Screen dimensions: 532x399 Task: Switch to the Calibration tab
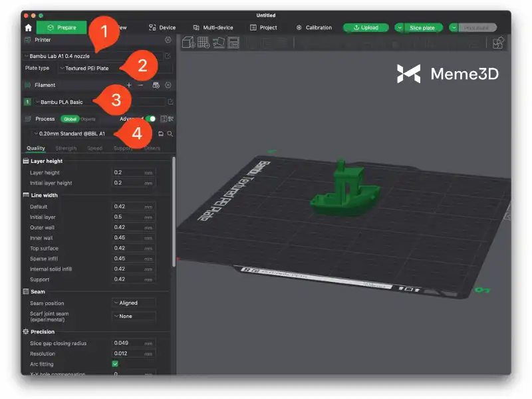314,28
